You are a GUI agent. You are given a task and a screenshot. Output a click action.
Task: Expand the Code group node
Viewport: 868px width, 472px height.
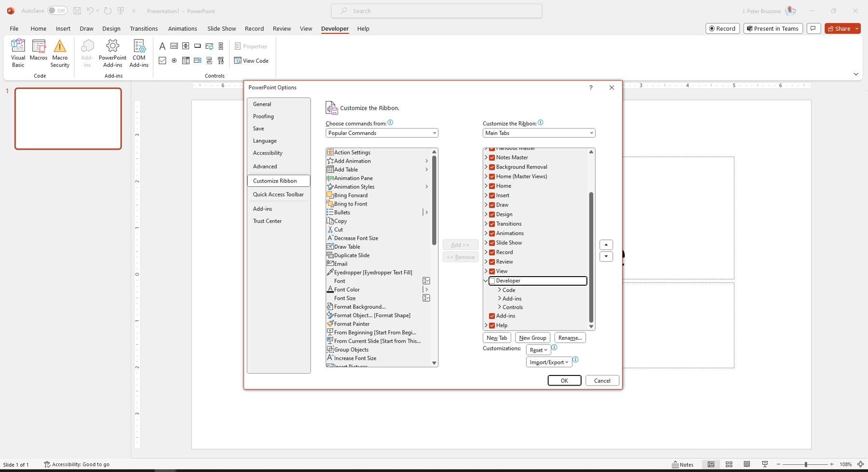(x=500, y=290)
